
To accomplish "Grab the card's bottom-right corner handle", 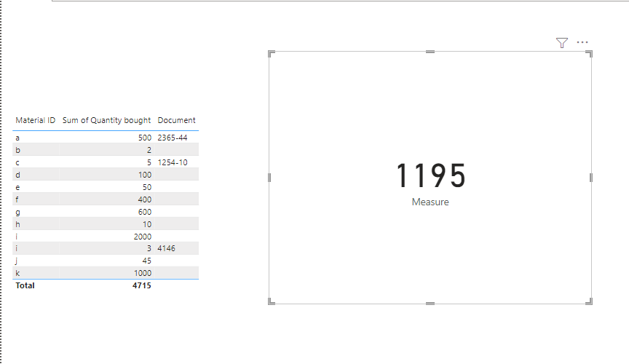I will click(589, 301).
